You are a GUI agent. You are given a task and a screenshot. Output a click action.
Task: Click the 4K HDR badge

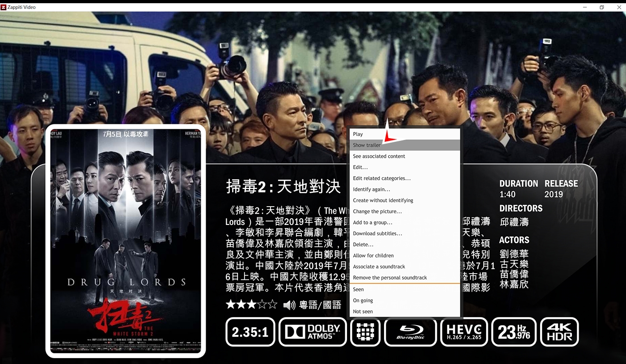pos(559,332)
